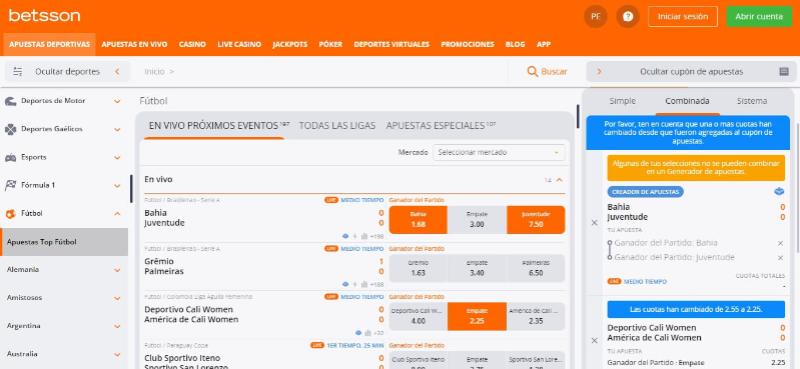Screen dimensions: 800x369
Task: Toggle live view eye for Bahia match
Action: [x=345, y=236]
